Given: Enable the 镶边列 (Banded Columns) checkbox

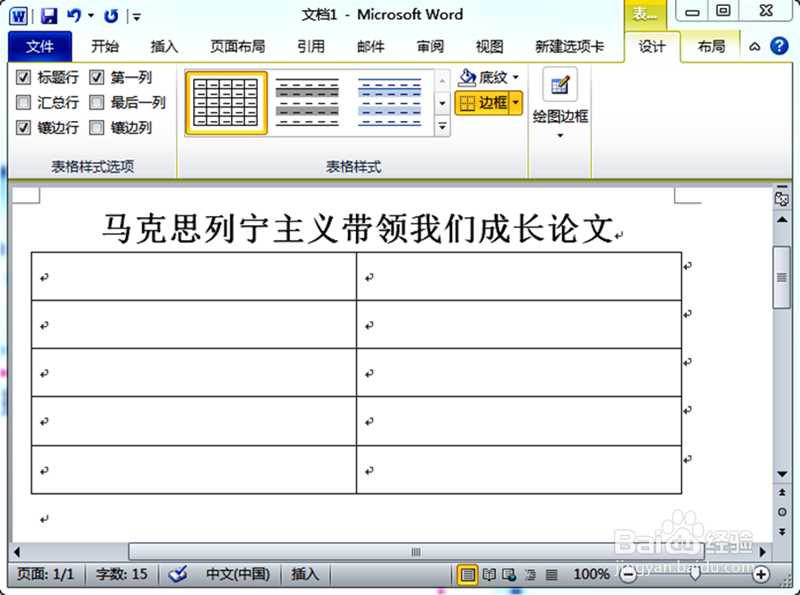Looking at the screenshot, I should (95, 127).
